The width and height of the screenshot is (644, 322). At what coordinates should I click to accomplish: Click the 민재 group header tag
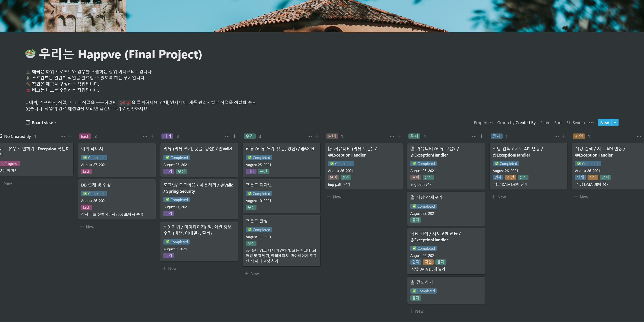coord(496,136)
